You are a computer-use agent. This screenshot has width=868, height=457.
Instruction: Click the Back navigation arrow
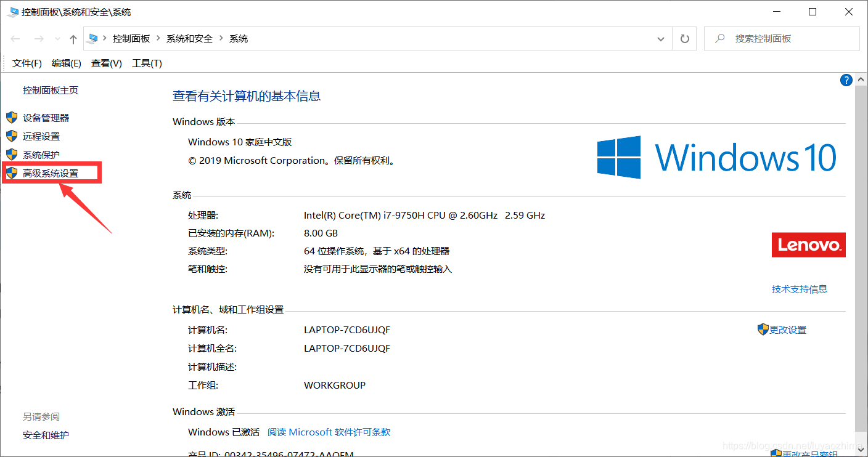pos(16,39)
